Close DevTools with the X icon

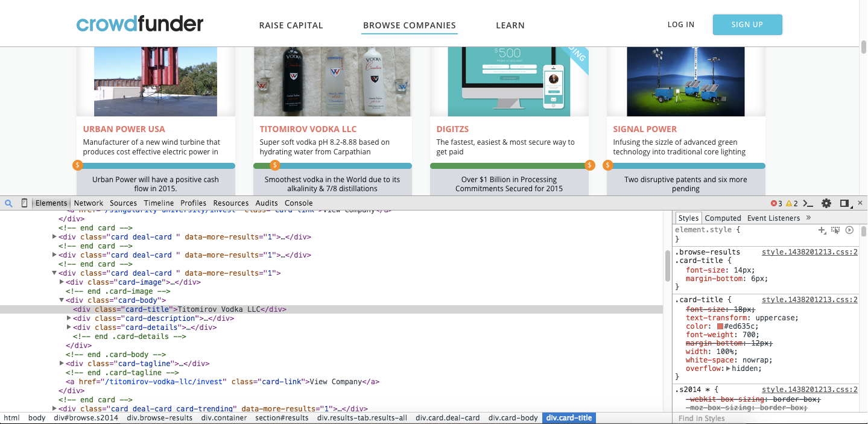click(860, 203)
